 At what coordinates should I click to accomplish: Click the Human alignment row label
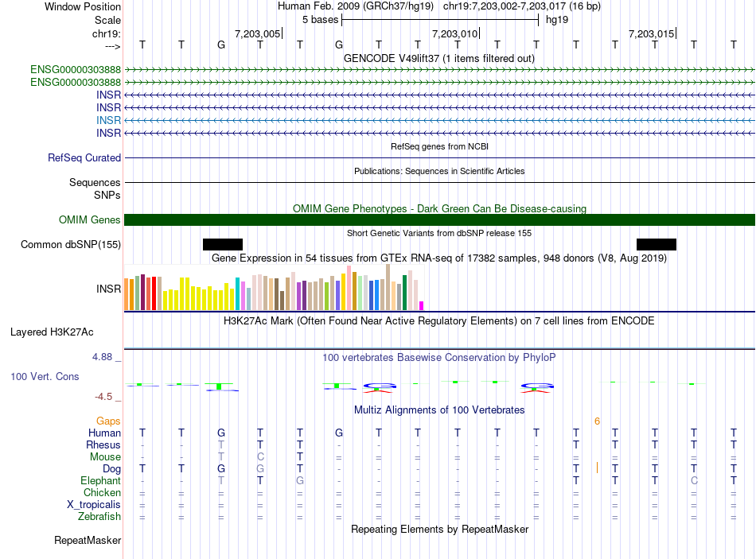pyautogui.click(x=104, y=433)
